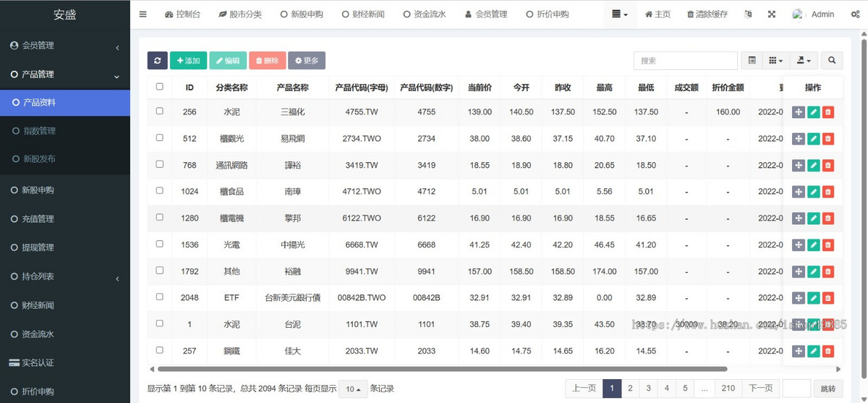Toggle table card view icon
Screen dimensions: 868x403
(752, 61)
